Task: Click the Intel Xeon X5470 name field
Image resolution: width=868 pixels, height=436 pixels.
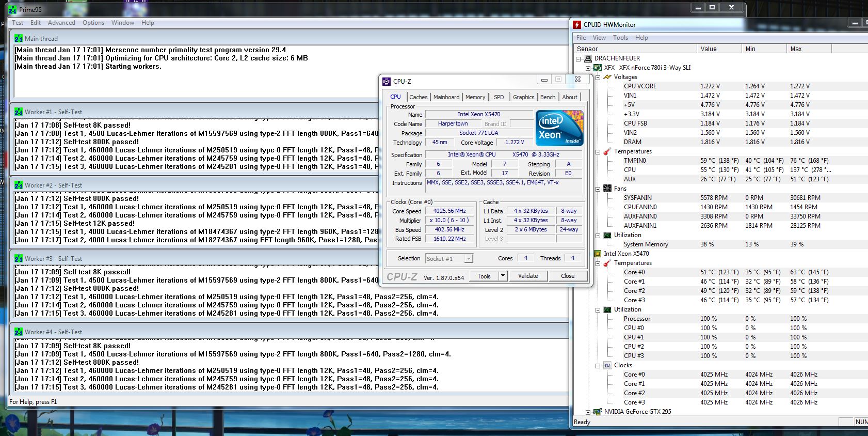Action: (x=478, y=115)
